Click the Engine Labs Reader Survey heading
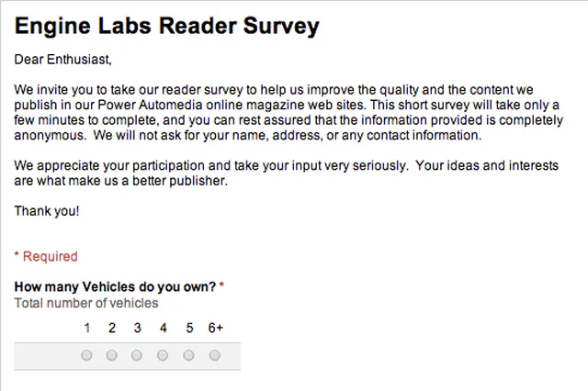This screenshot has width=588, height=391. [167, 26]
